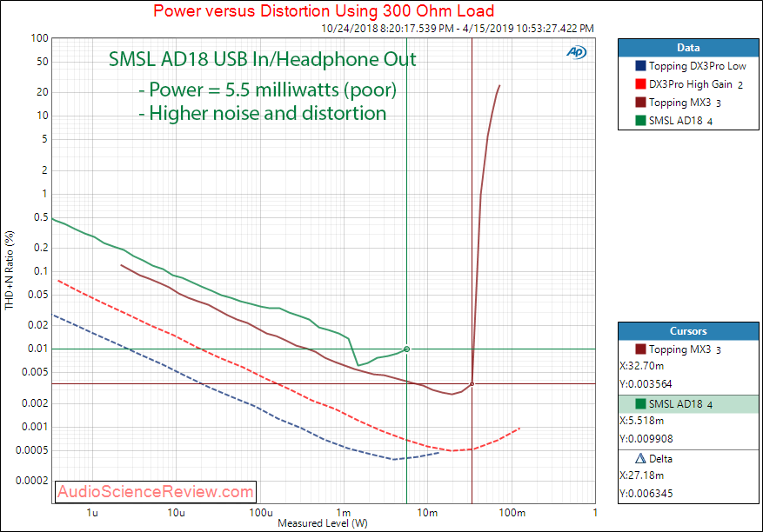Select the highlighted "SMSL AD18" cursor row

(x=688, y=404)
